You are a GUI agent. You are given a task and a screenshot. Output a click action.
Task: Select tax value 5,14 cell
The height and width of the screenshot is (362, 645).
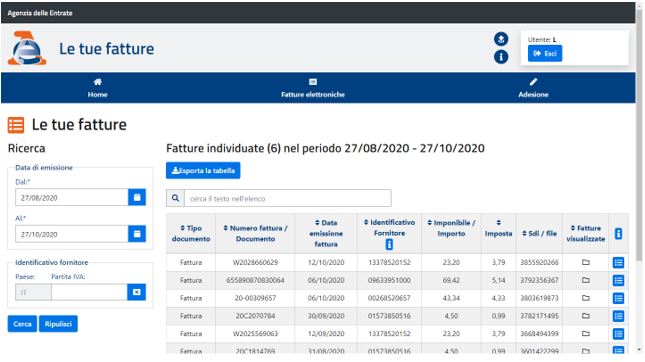pyautogui.click(x=498, y=280)
